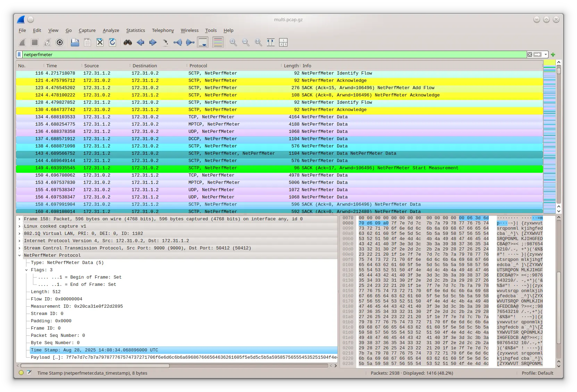Image resolution: width=577 pixels, height=392 pixels.
Task: Open the Telephony menu
Action: pyautogui.click(x=163, y=31)
